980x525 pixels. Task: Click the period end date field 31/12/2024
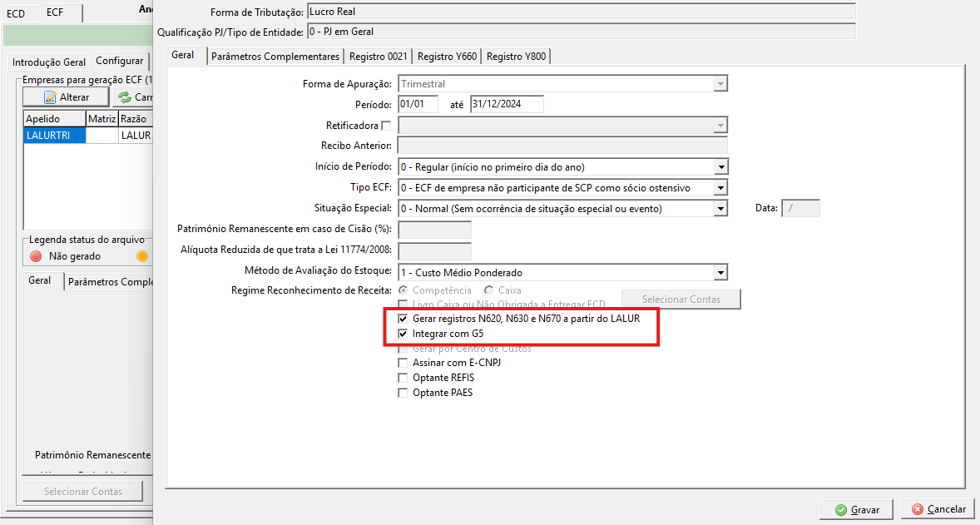[x=507, y=104]
